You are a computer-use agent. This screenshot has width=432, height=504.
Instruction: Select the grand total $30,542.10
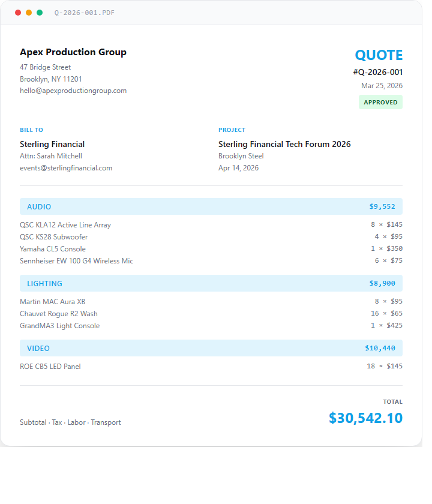point(365,418)
